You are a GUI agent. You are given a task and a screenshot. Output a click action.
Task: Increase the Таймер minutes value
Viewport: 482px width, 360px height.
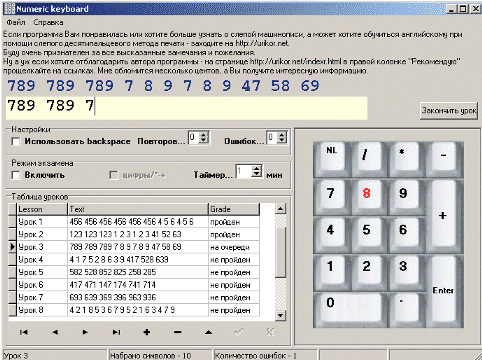click(x=256, y=168)
